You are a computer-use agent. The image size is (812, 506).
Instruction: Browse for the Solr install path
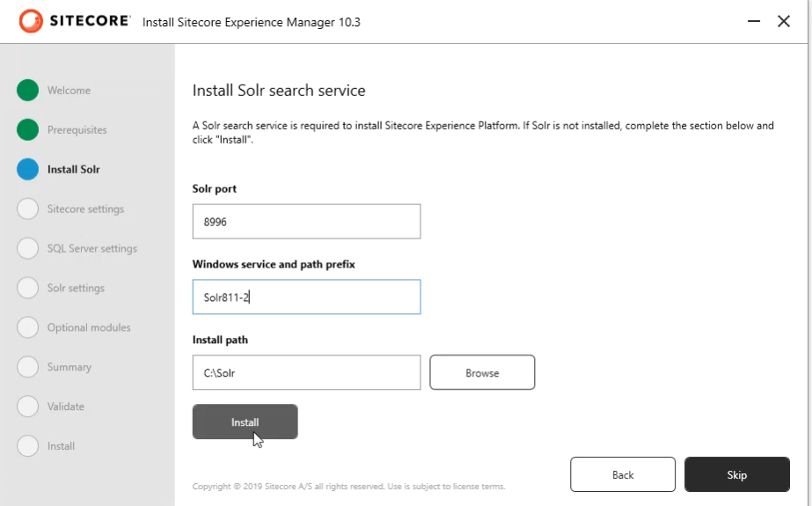coord(482,373)
